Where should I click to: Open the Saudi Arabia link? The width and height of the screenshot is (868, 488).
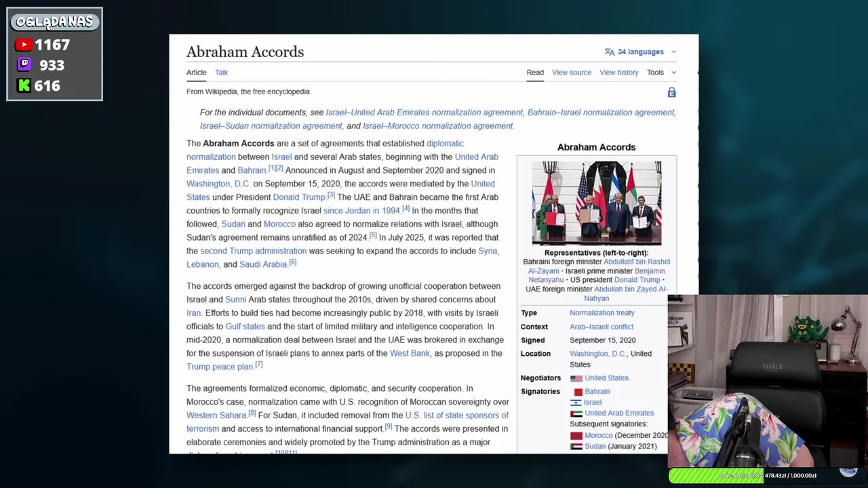(263, 264)
